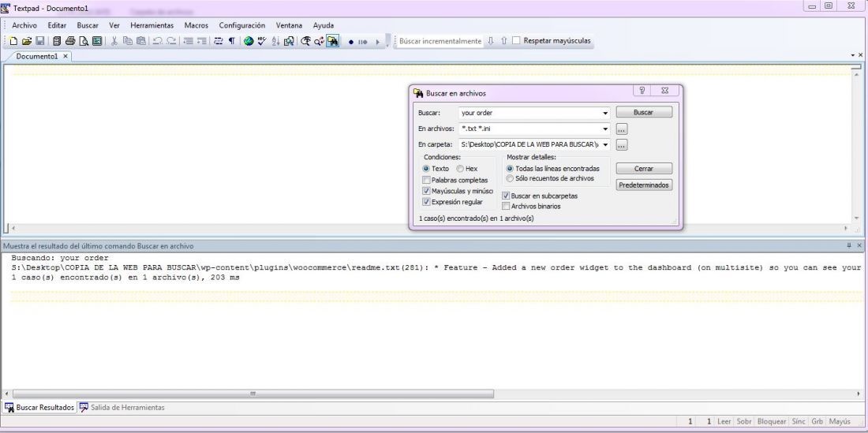Image resolution: width=868 pixels, height=433 pixels.
Task: Compare files toolbar icon
Action: click(x=289, y=41)
